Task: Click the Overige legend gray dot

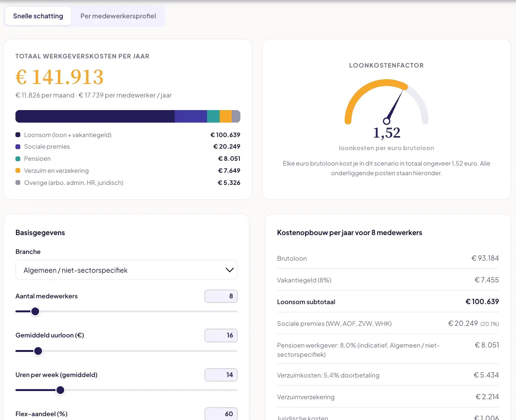Action: (x=18, y=182)
